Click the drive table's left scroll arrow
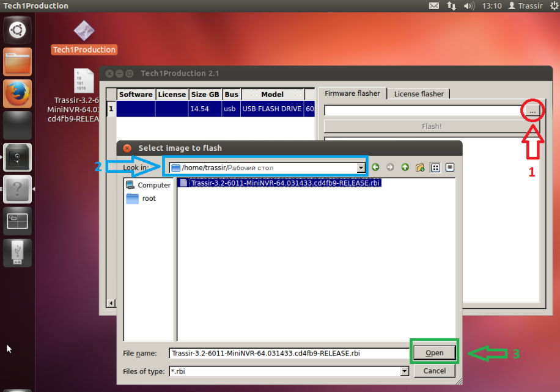 [111, 303]
